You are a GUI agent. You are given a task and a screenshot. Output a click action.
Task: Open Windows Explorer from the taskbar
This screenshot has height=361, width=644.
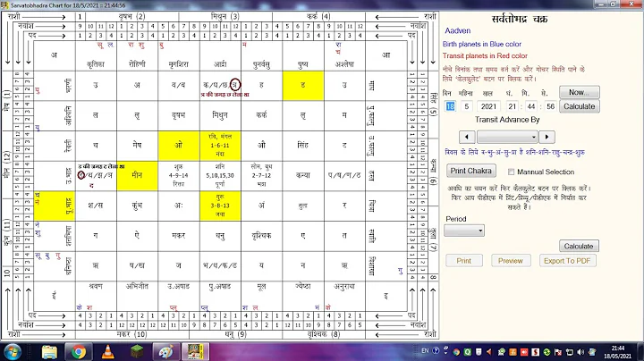[50, 352]
